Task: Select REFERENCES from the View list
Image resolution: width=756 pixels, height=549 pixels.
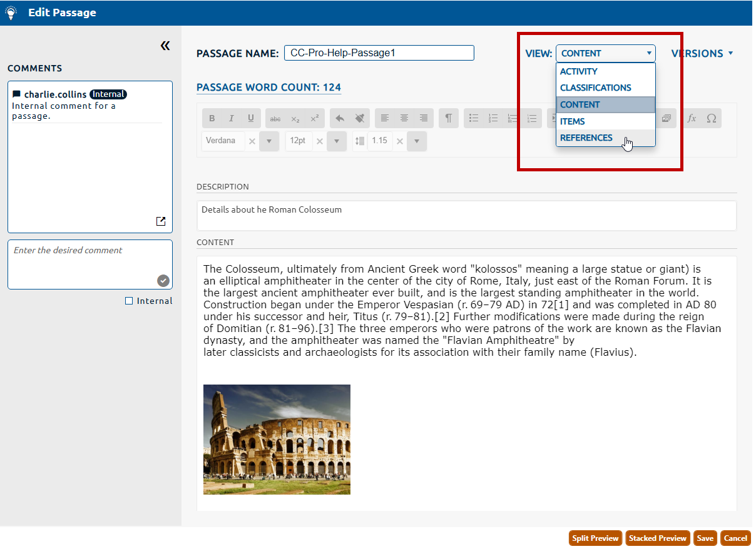Action: 586,138
